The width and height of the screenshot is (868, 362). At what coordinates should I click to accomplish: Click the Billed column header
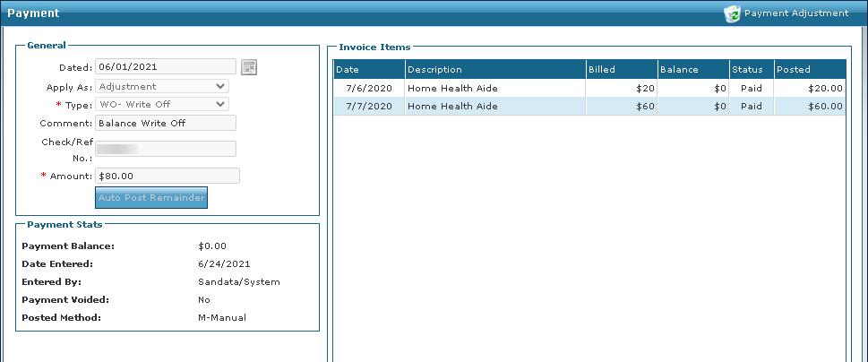point(622,69)
